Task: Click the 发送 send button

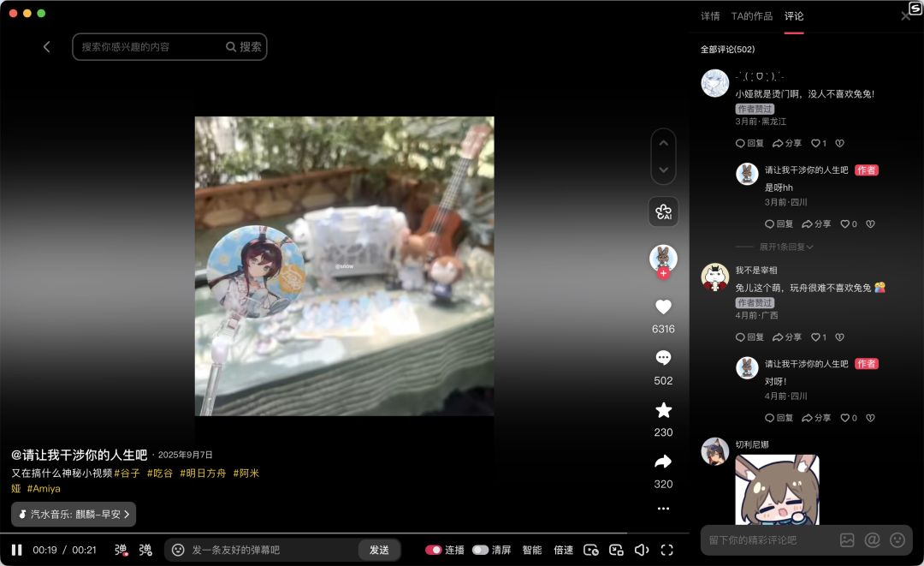Action: coord(379,551)
